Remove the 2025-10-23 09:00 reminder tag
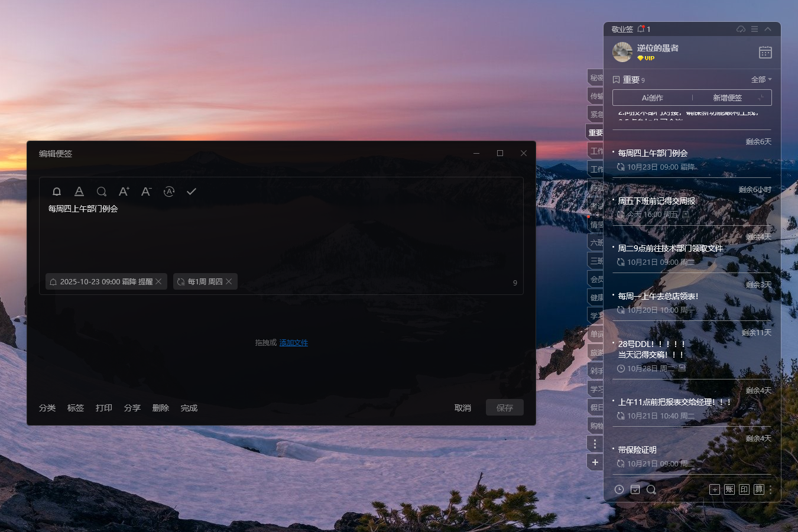Viewport: 798px width, 532px height. [158, 282]
